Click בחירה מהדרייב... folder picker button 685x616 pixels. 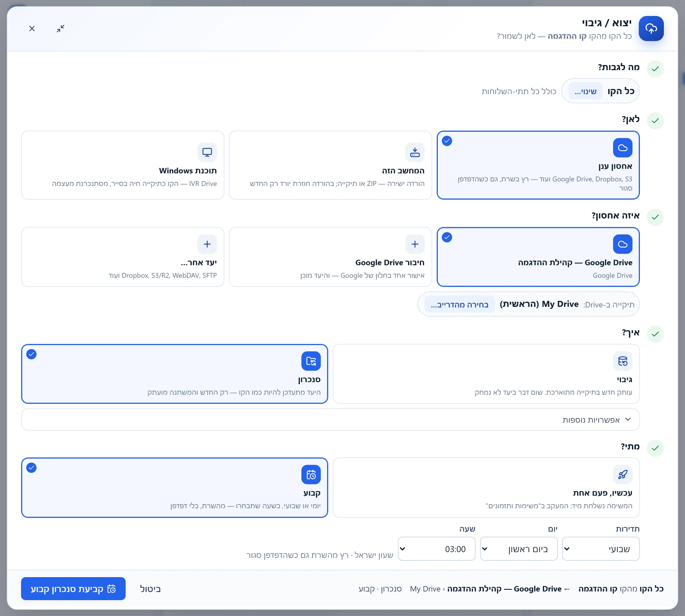point(459,304)
